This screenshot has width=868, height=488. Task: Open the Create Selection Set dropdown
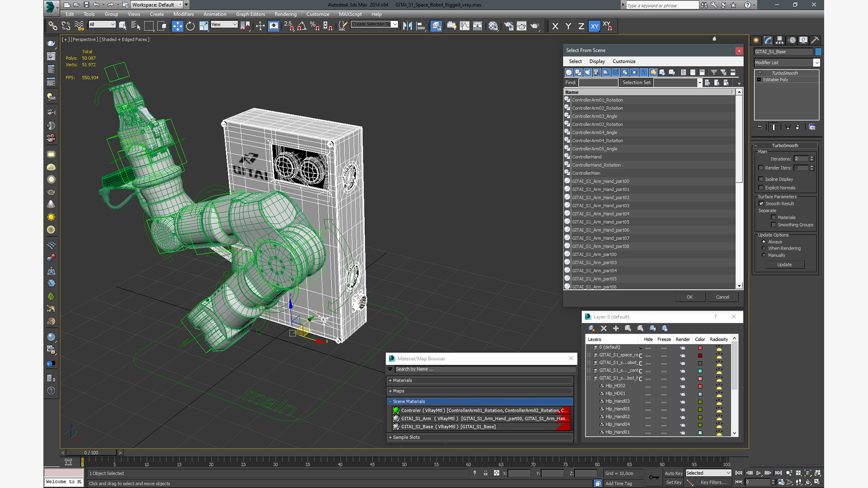point(395,24)
